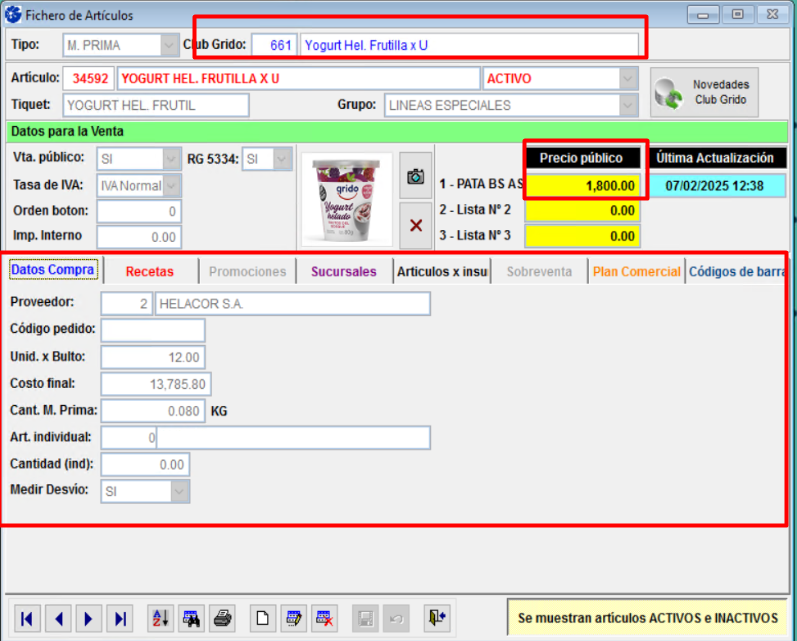Click the Orden boton field
This screenshot has width=797, height=641.
139,211
